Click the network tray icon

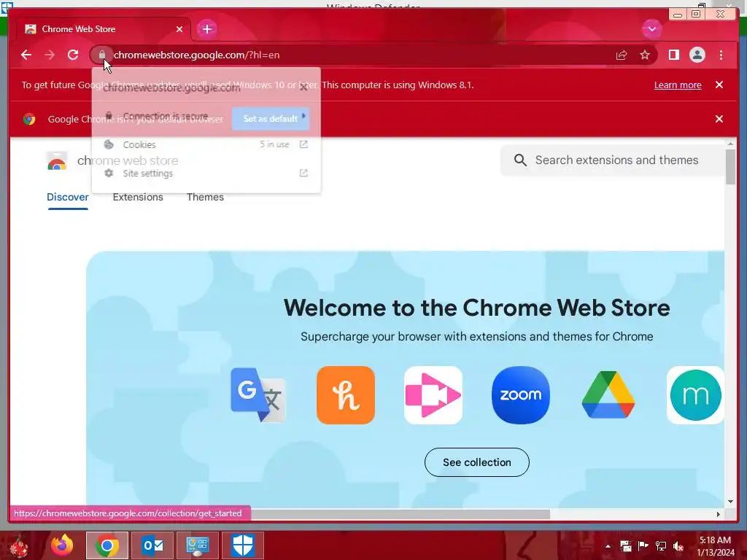click(661, 546)
